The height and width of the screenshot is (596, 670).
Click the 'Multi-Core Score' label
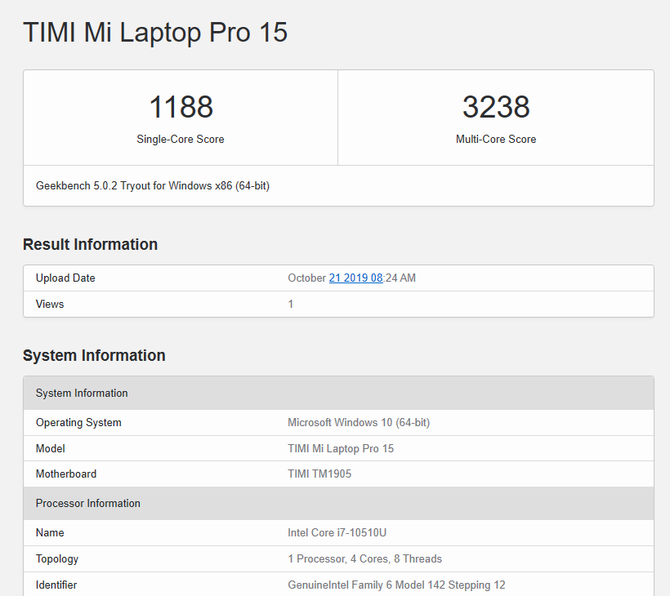pos(496,139)
